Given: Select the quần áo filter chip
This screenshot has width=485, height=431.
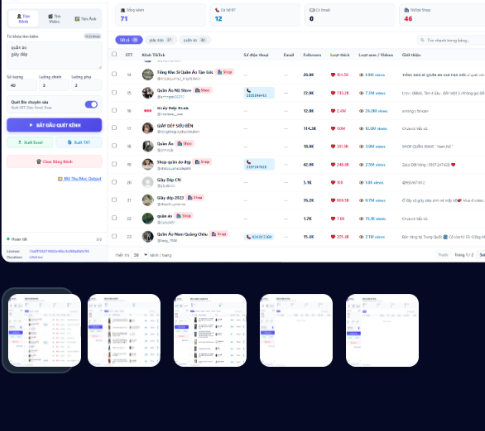Looking at the screenshot, I should point(195,40).
